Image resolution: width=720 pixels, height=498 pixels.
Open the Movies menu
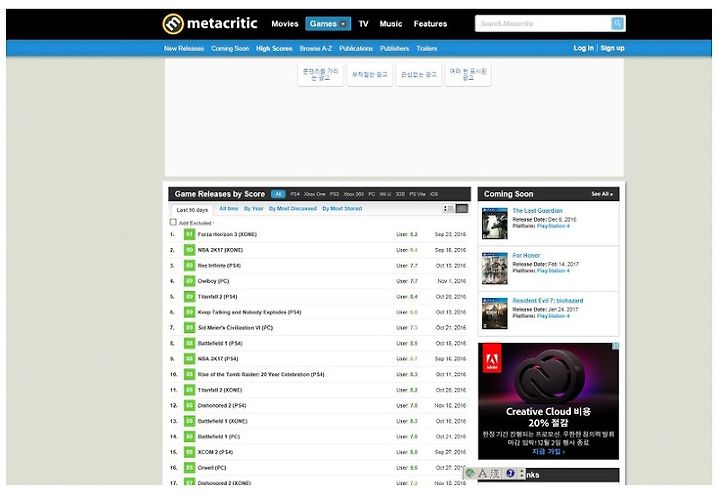tap(285, 24)
